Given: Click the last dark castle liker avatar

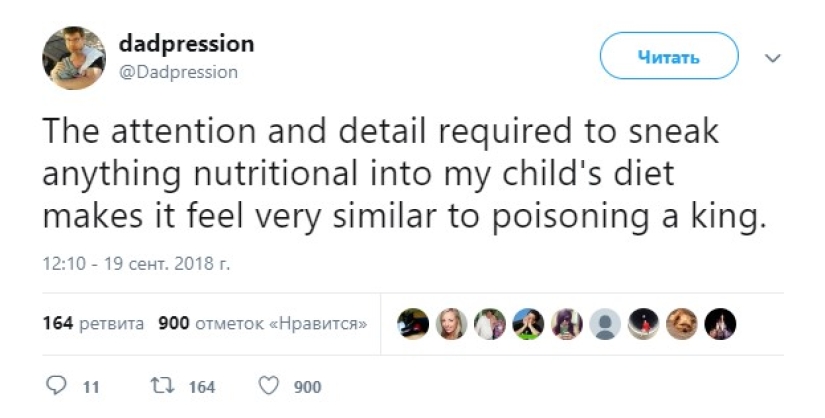Looking at the screenshot, I should (720, 324).
